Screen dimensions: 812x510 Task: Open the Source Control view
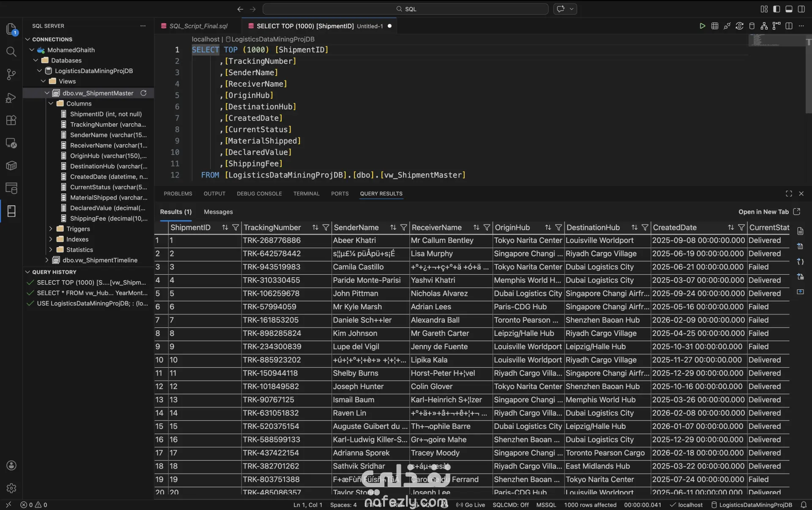11,75
